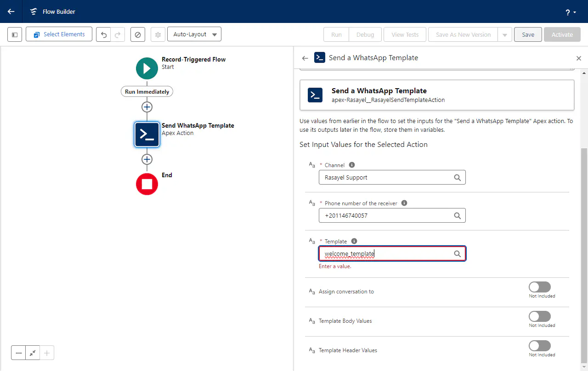Open the help question mark menu

point(571,12)
